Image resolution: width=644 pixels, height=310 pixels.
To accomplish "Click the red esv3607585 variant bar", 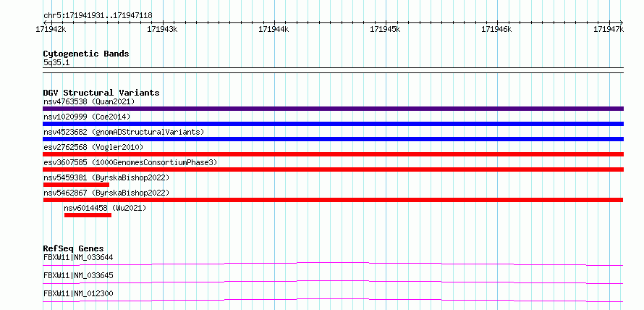I will pos(333,169).
